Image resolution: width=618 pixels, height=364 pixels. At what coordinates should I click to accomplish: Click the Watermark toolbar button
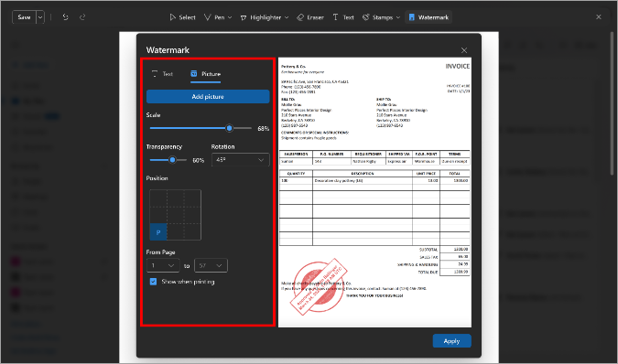pos(428,17)
